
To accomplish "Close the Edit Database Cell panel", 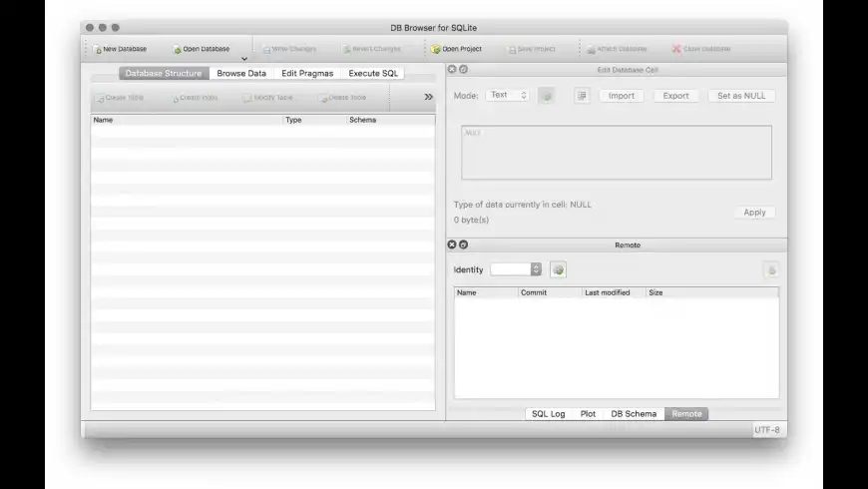I will (452, 69).
